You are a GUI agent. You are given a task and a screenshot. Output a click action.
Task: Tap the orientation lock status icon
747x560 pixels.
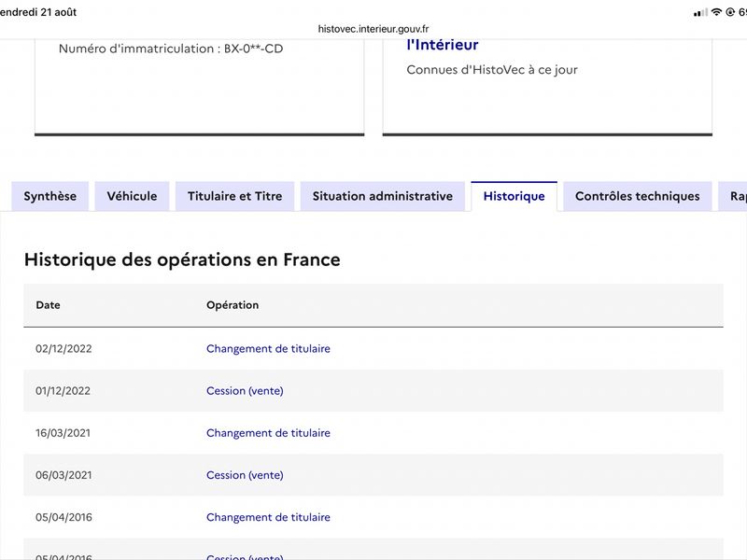[730, 12]
